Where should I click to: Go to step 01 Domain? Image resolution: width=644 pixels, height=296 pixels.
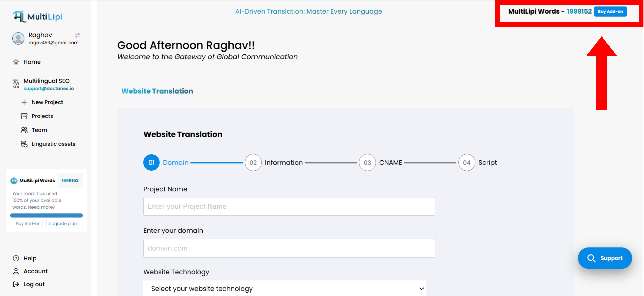[x=166, y=162]
